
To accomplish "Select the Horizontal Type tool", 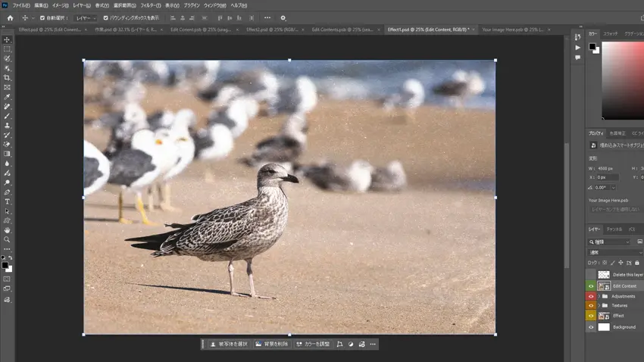I will (x=8, y=202).
